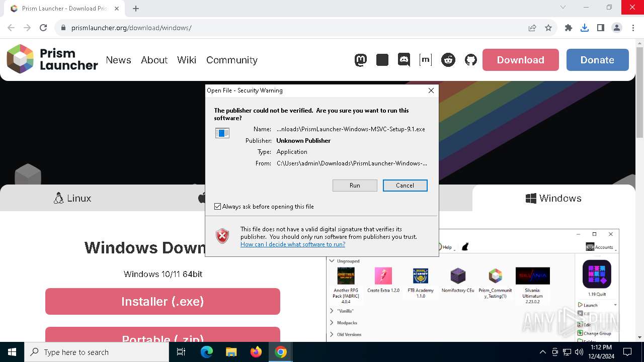The width and height of the screenshot is (644, 362).
Task: Download the Installer (.exe)
Action: [163, 301]
